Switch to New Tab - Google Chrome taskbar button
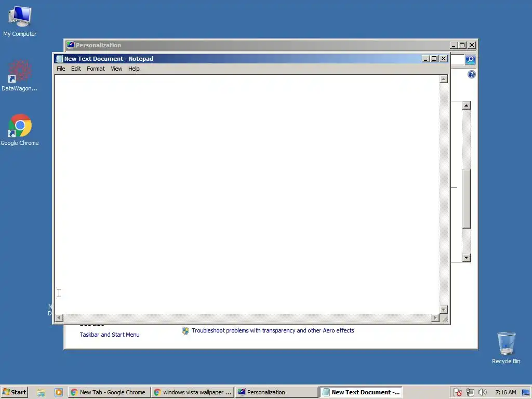Image resolution: width=532 pixels, height=399 pixels. (109, 392)
